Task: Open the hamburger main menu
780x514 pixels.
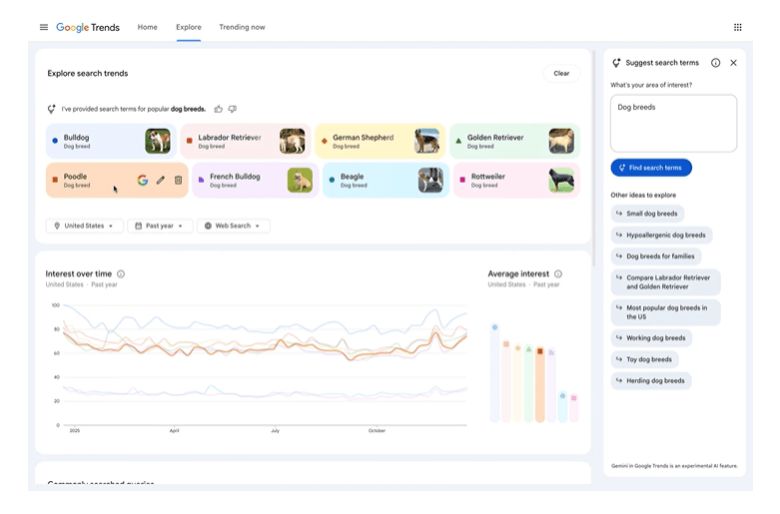Action: tap(43, 27)
